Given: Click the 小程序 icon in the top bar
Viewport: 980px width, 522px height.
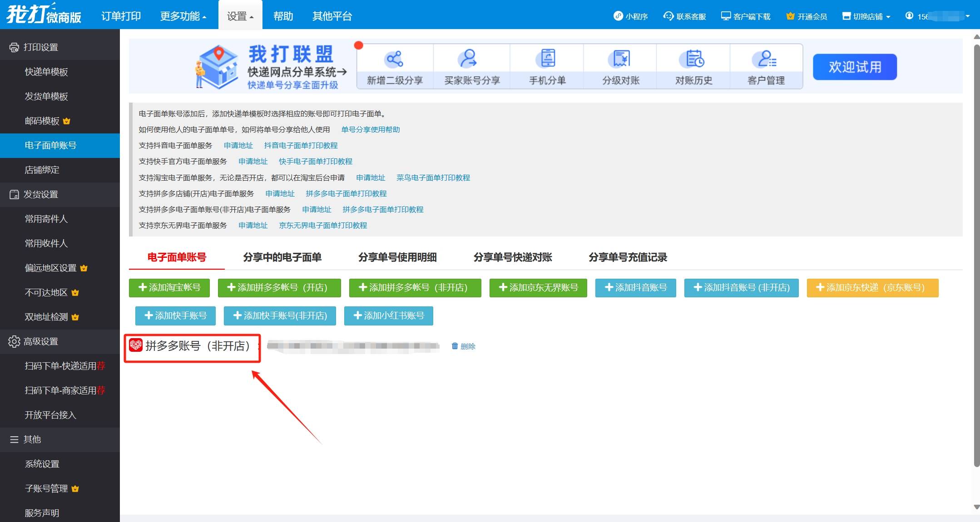Looking at the screenshot, I should [x=618, y=16].
